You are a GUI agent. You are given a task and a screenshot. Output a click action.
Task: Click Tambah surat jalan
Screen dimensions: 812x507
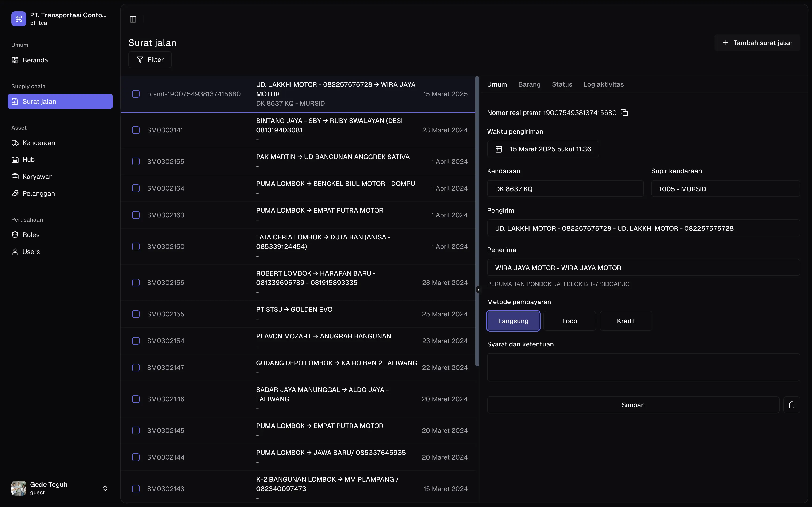click(757, 43)
